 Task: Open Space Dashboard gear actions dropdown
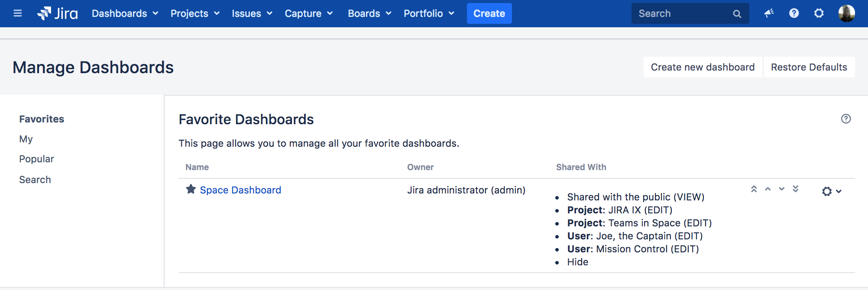(x=832, y=191)
